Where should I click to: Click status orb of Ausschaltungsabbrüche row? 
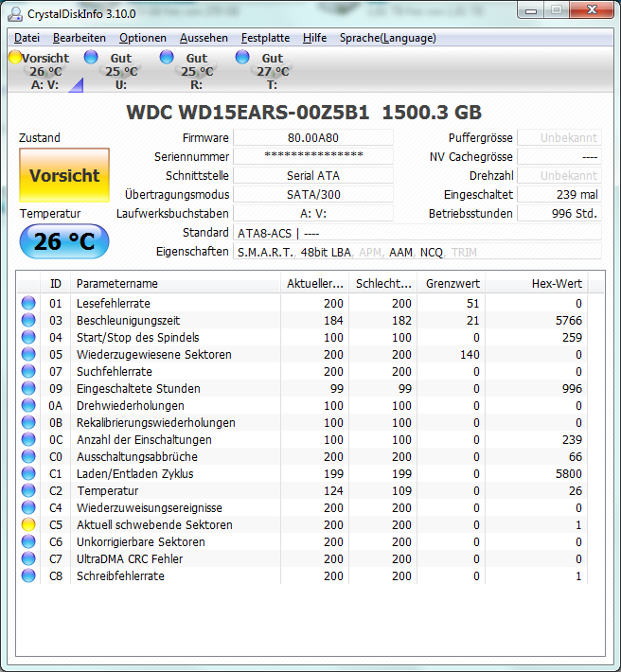coord(28,456)
